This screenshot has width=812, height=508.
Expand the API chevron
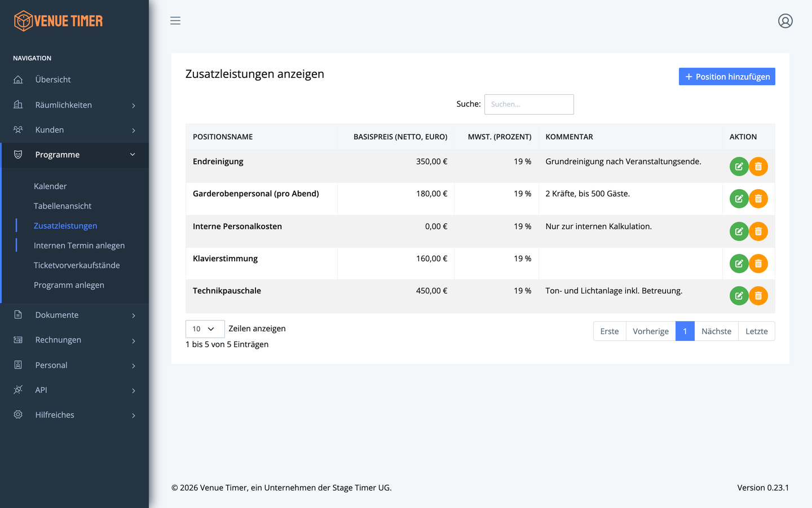pyautogui.click(x=134, y=391)
